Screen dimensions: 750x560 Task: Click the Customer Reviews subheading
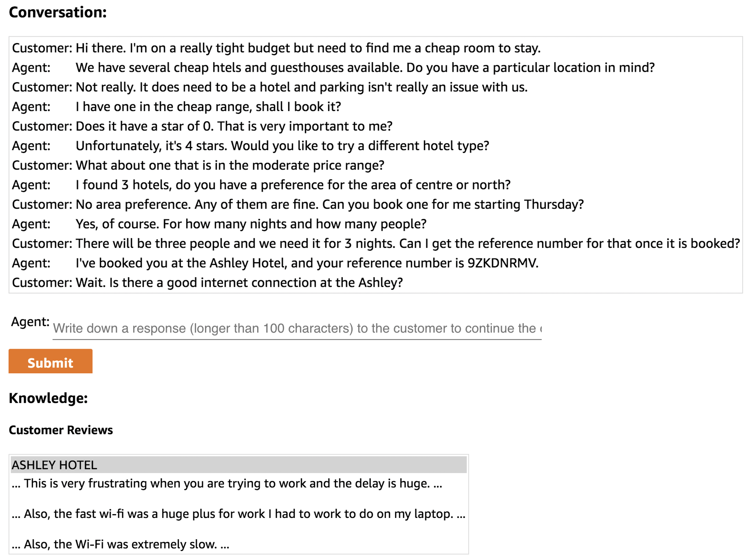pyautogui.click(x=61, y=430)
